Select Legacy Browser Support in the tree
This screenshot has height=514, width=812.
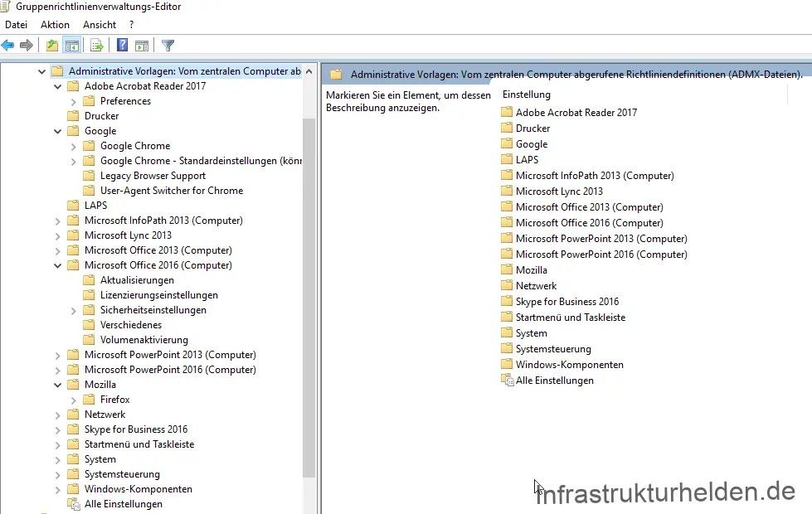pyautogui.click(x=153, y=176)
